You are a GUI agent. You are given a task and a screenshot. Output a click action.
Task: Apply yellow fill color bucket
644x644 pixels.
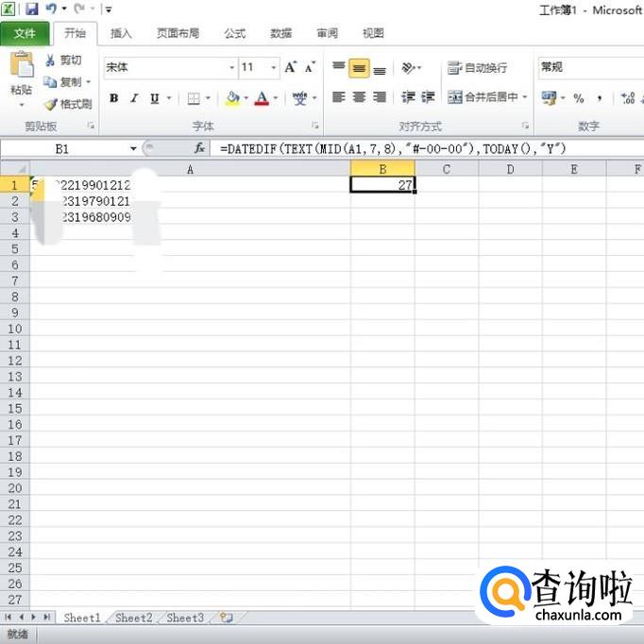click(232, 98)
